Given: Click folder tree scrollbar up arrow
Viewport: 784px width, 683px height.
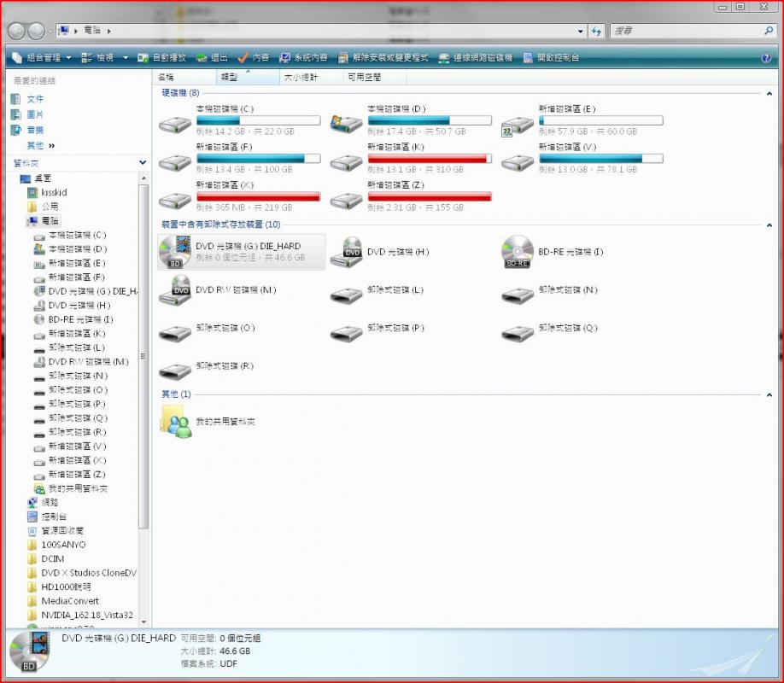Looking at the screenshot, I should (143, 178).
